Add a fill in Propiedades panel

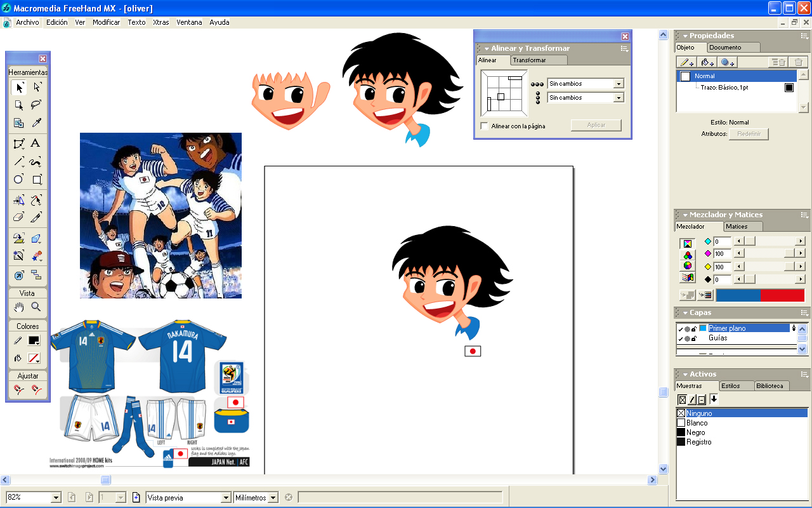pyautogui.click(x=707, y=62)
